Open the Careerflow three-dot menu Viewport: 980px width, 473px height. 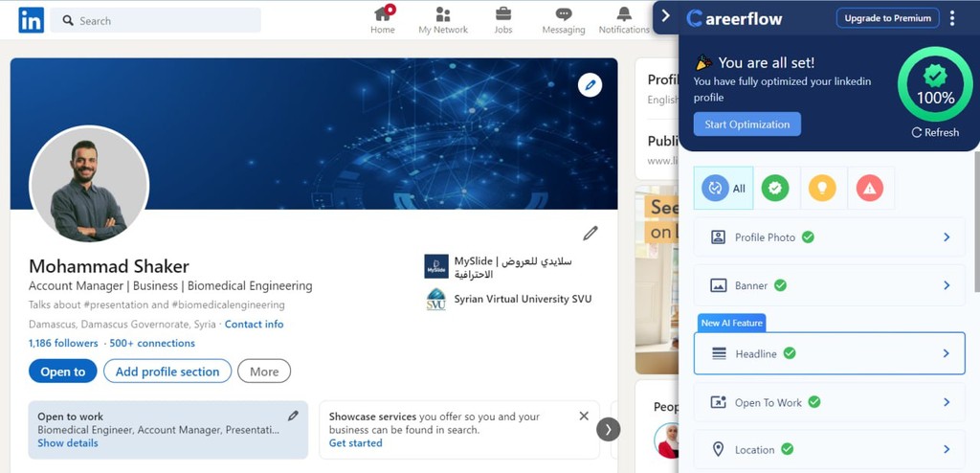952,18
